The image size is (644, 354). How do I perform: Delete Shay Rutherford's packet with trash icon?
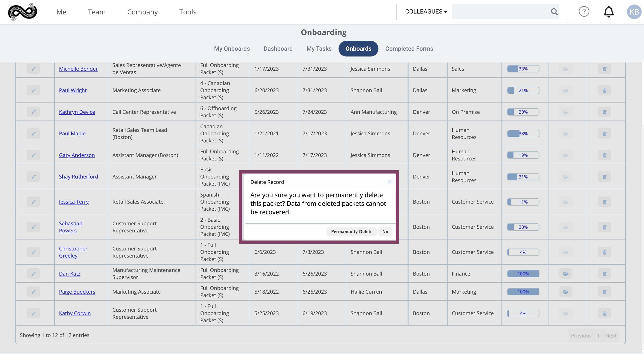604,177
